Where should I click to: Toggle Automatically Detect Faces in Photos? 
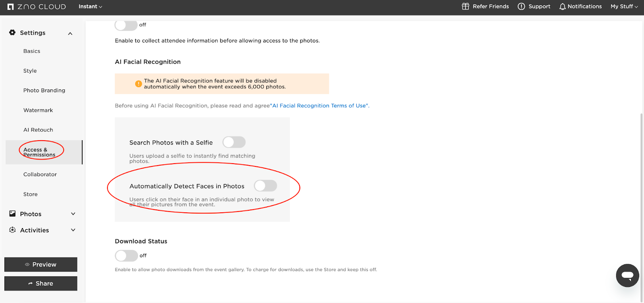tap(265, 186)
